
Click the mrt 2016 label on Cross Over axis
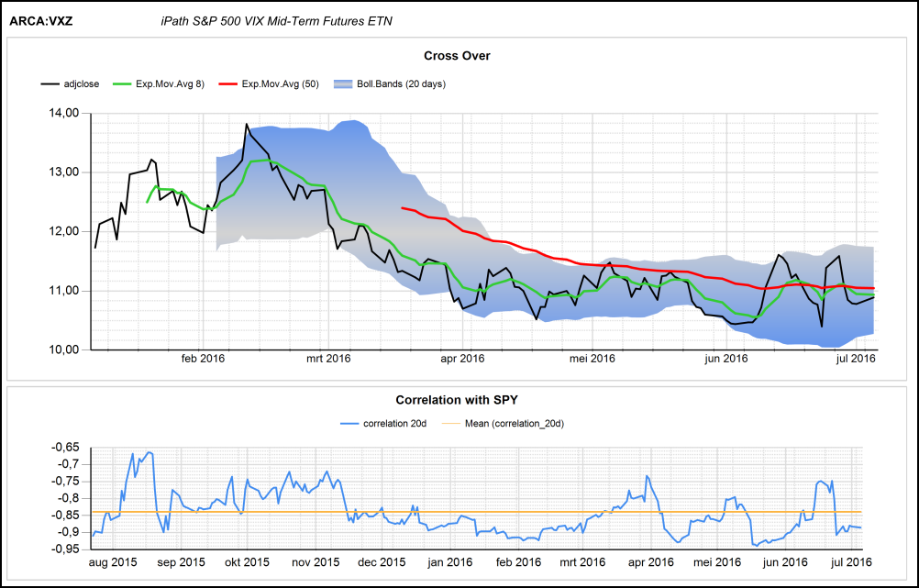coord(328,358)
